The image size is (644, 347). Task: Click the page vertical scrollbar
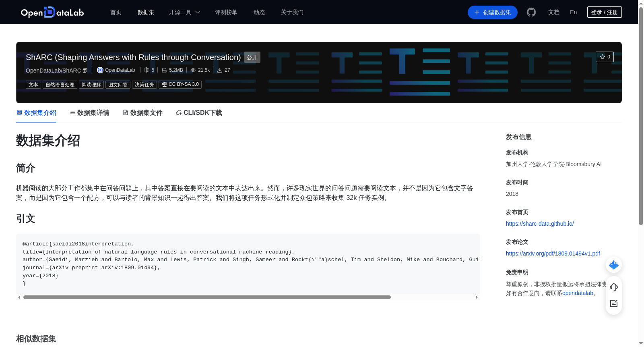641,116
